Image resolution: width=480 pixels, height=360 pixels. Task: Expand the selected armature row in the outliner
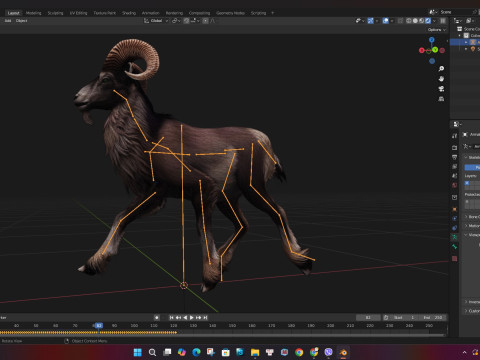[x=466, y=42]
